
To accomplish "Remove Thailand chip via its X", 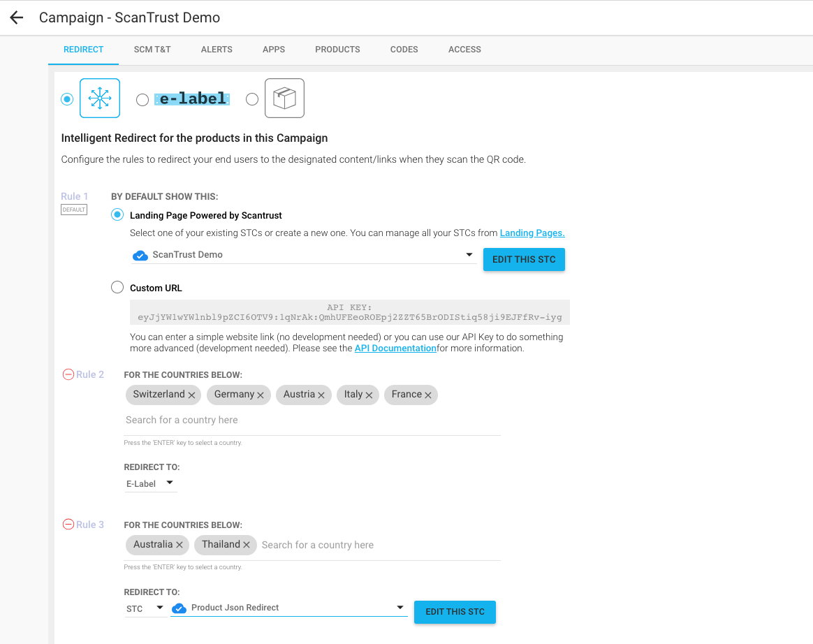I will pyautogui.click(x=247, y=545).
